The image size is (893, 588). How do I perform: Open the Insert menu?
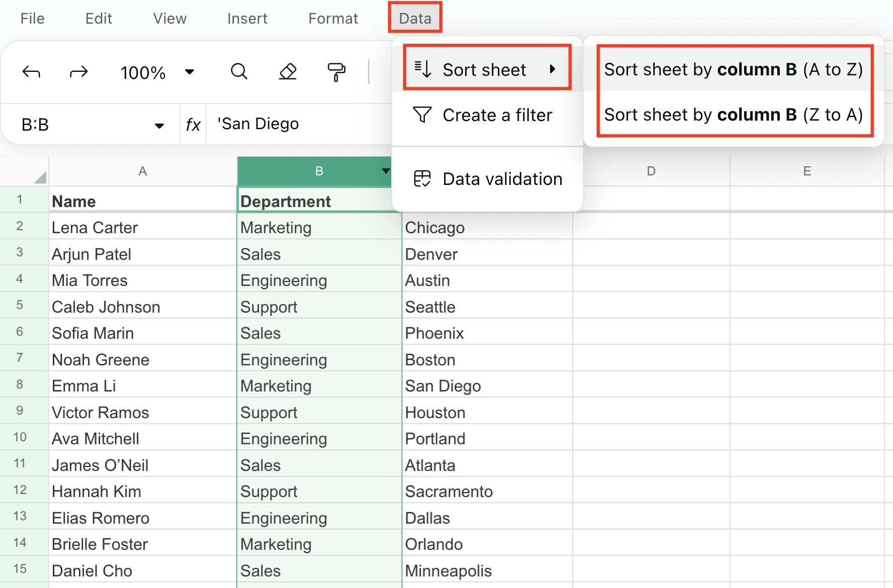point(247,18)
